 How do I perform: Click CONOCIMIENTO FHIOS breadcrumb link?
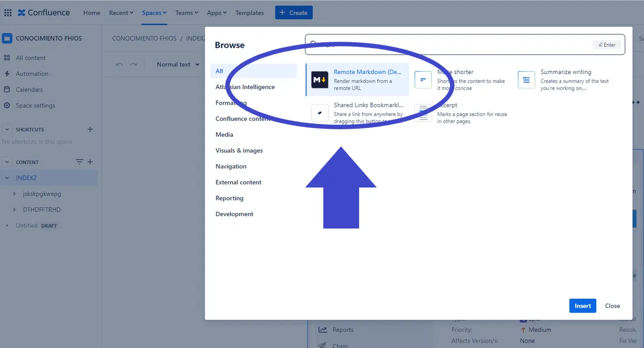(x=144, y=39)
